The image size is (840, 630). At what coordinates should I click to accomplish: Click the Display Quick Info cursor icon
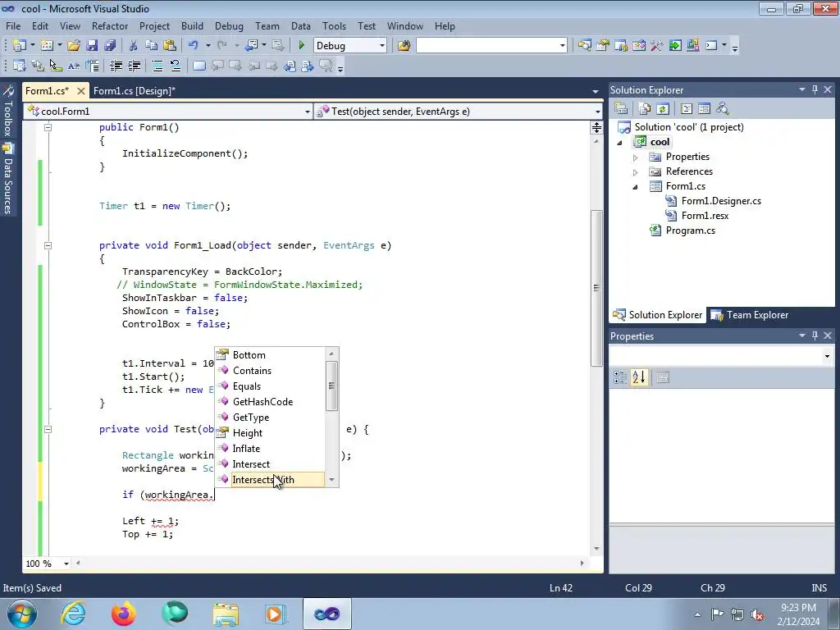click(55, 66)
